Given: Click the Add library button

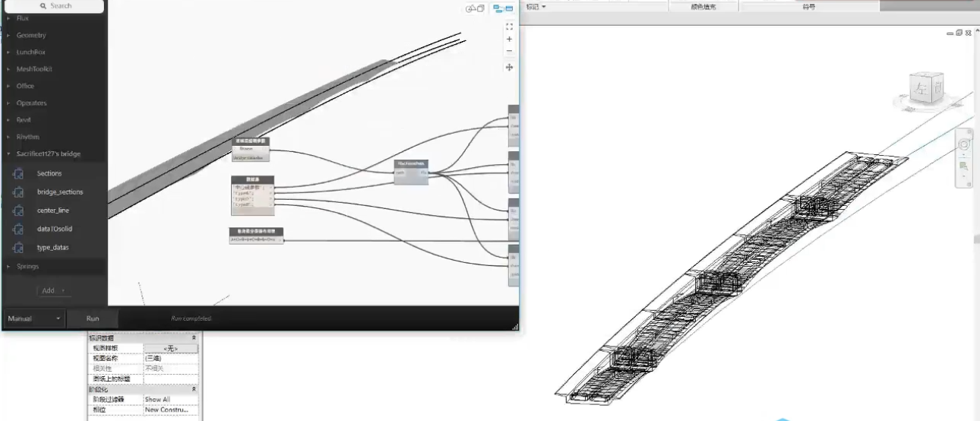Looking at the screenshot, I should [x=52, y=290].
